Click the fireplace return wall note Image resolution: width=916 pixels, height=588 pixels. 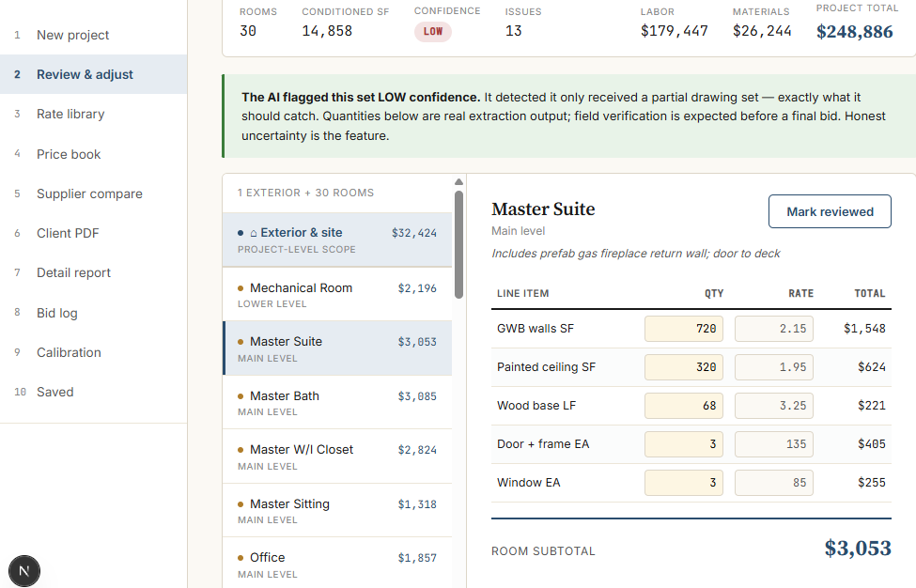click(x=636, y=254)
